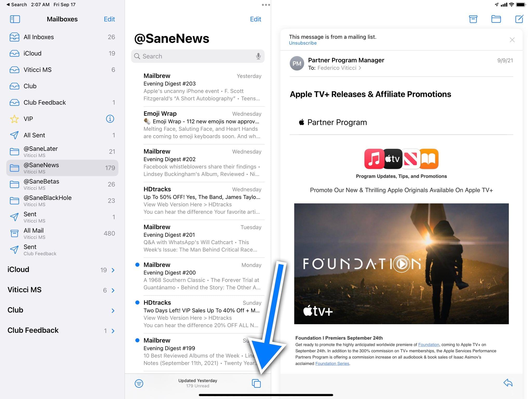532x399 pixels.
Task: Open VIP info button
Action: point(110,119)
